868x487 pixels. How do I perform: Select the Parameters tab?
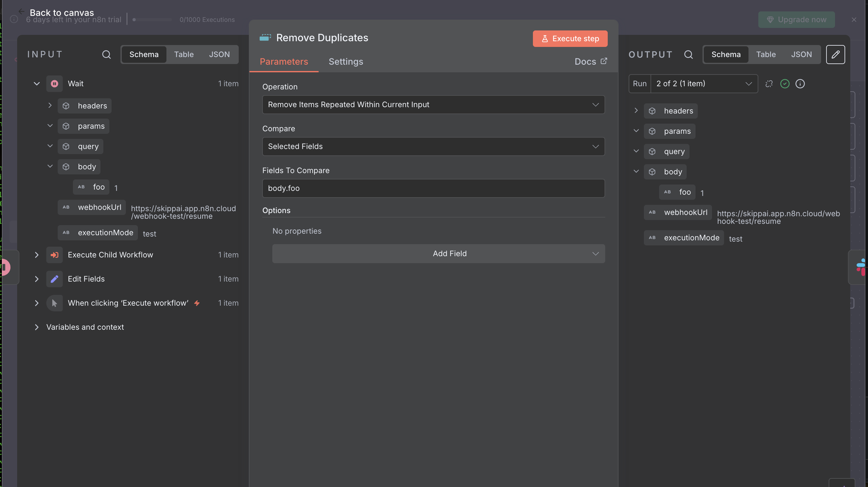[x=284, y=62]
